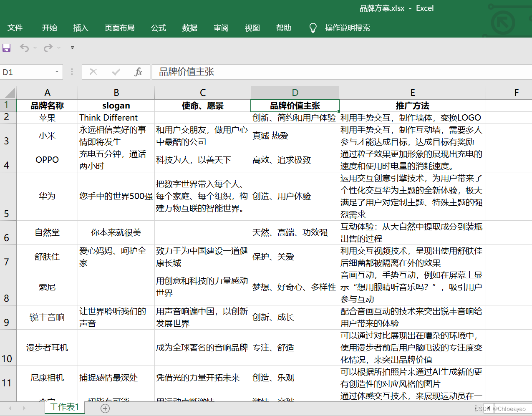Click cell 梦想、好奇心、多样性
Screen dimensions: 532x416
pos(295,287)
